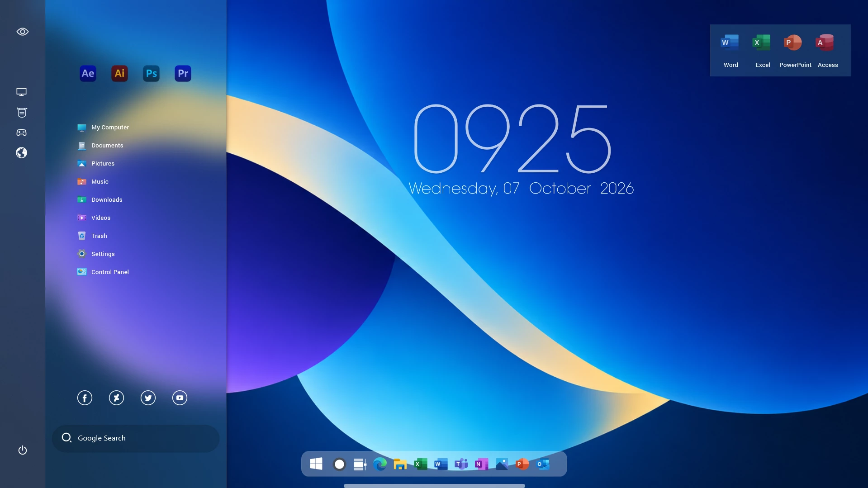Image resolution: width=868 pixels, height=488 pixels.
Task: Open the Twitter link icon
Action: point(148,398)
